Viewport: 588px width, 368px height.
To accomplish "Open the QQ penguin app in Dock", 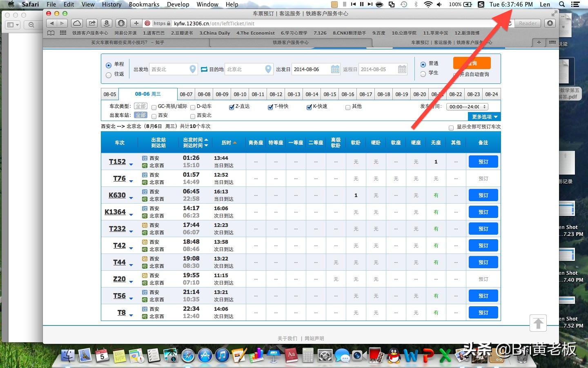I will [394, 356].
